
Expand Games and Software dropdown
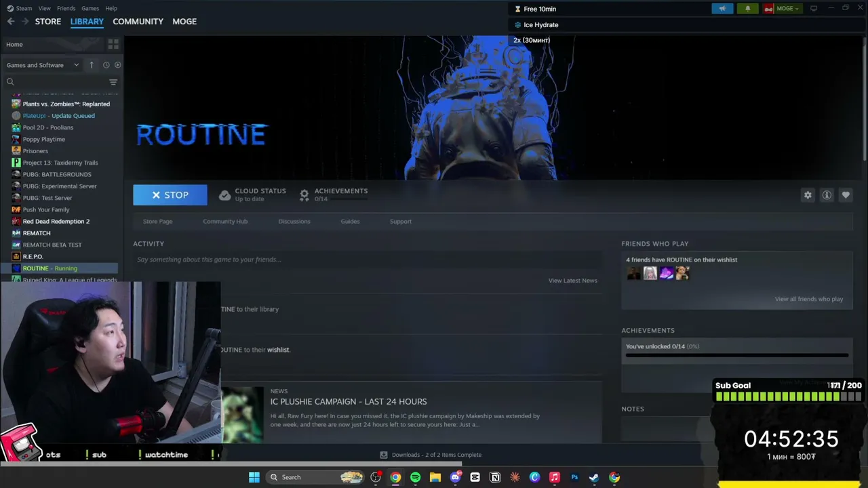[x=42, y=65]
